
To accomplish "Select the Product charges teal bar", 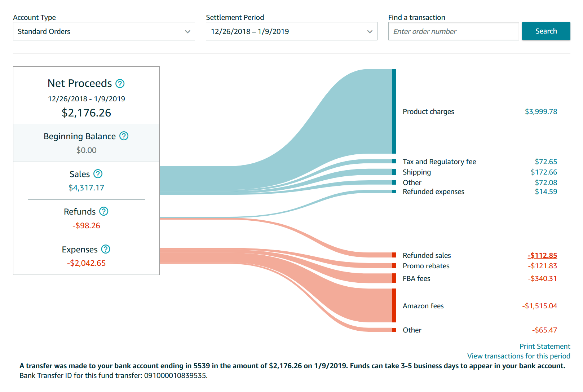I will (x=394, y=111).
